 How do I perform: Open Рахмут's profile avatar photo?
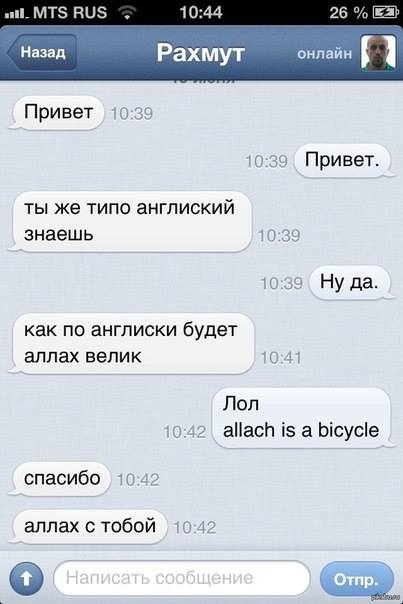378,53
